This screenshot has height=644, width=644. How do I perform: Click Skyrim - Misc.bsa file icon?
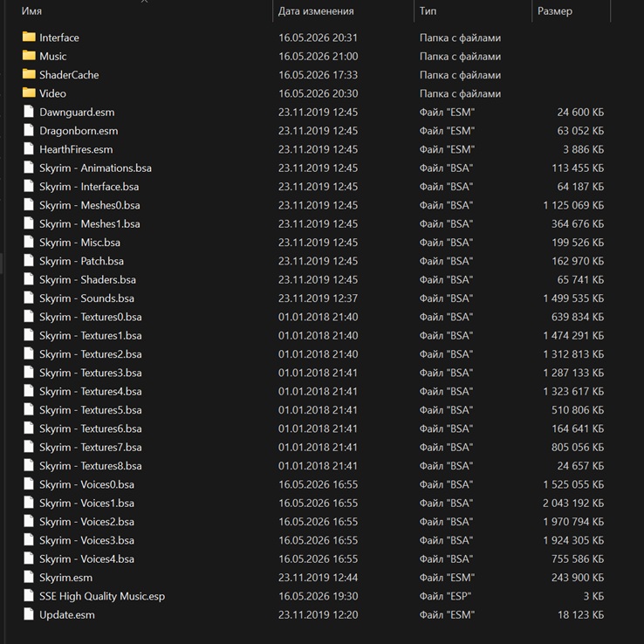(x=29, y=242)
